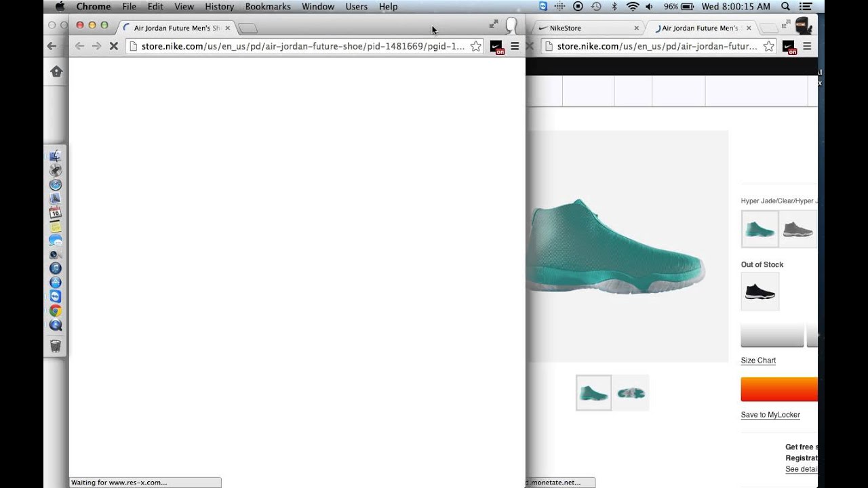Screen dimensions: 868x488
Task: Select out-of-stock black shoe swatch
Action: tap(760, 291)
